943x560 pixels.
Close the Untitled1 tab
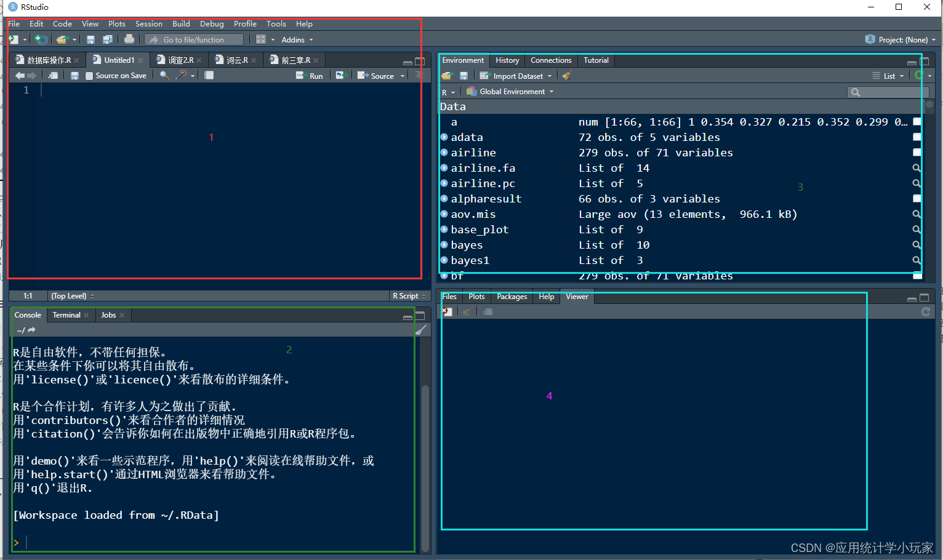pos(140,60)
